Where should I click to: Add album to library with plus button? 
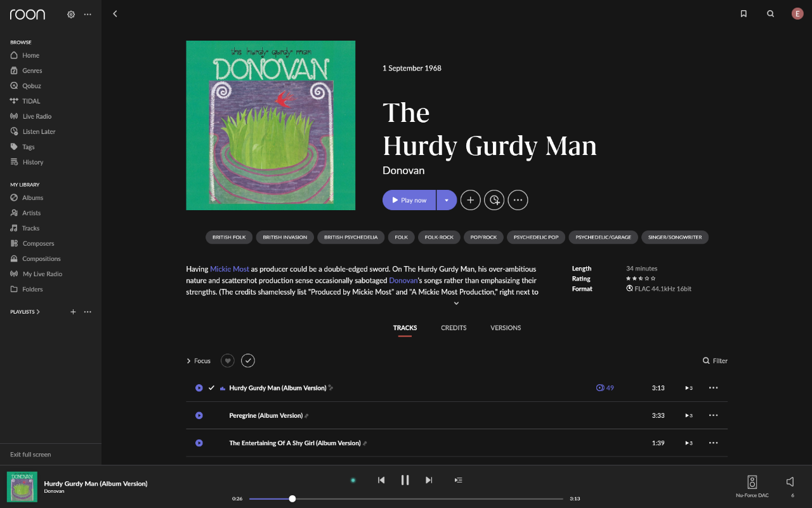470,200
